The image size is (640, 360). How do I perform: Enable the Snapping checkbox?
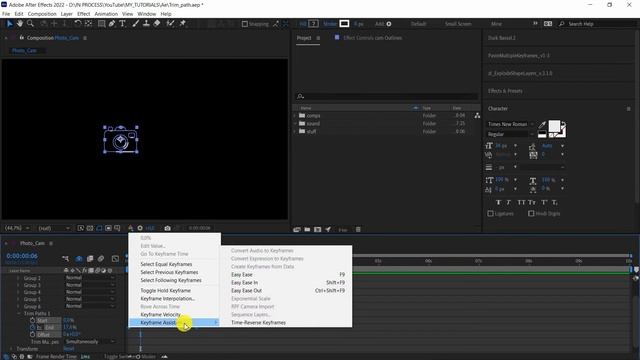[244, 24]
